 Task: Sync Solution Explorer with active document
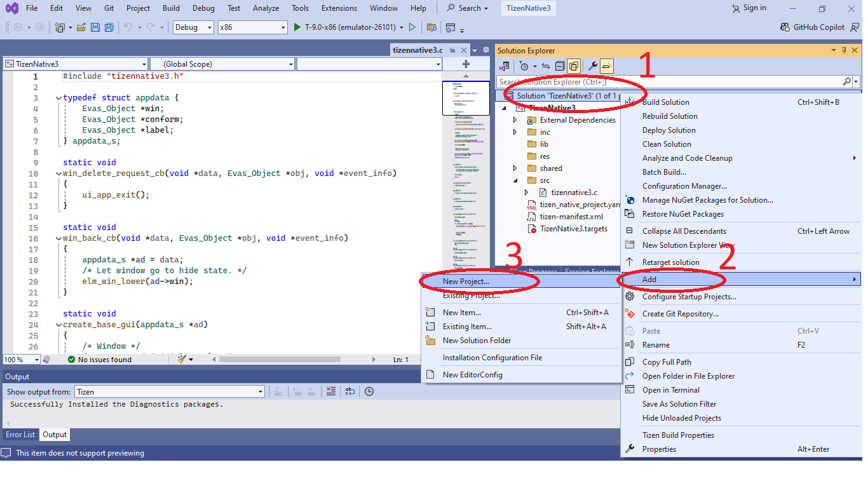[545, 65]
